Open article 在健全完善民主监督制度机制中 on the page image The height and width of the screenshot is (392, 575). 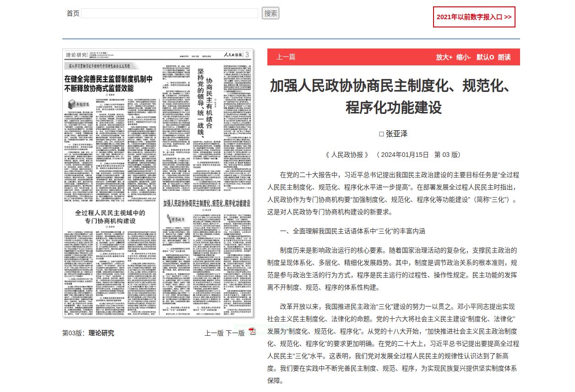coord(108,83)
